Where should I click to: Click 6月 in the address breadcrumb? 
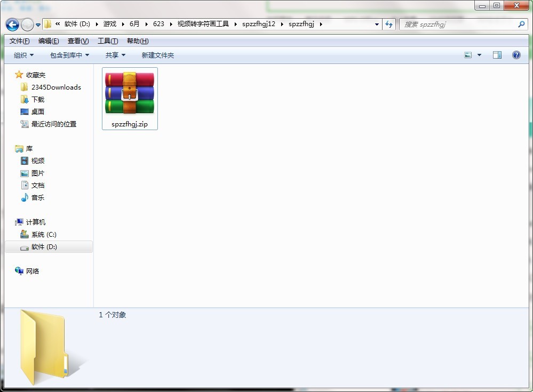point(134,24)
